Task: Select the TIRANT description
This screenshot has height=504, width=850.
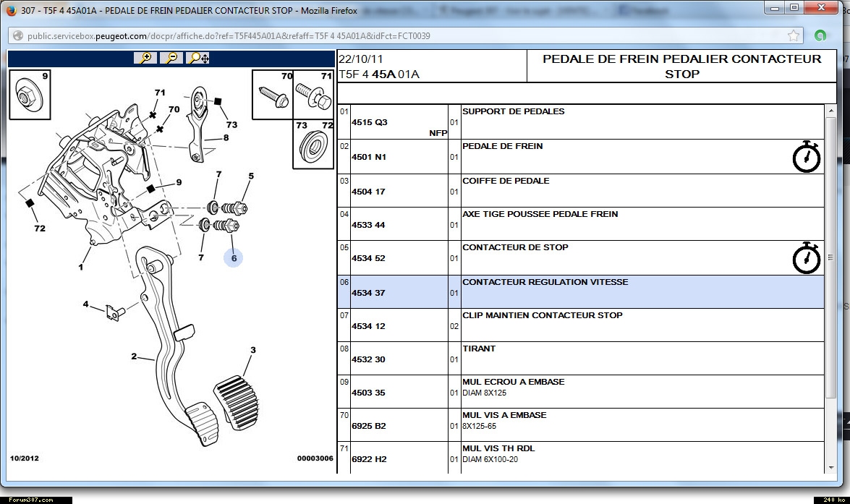Action: coord(479,349)
